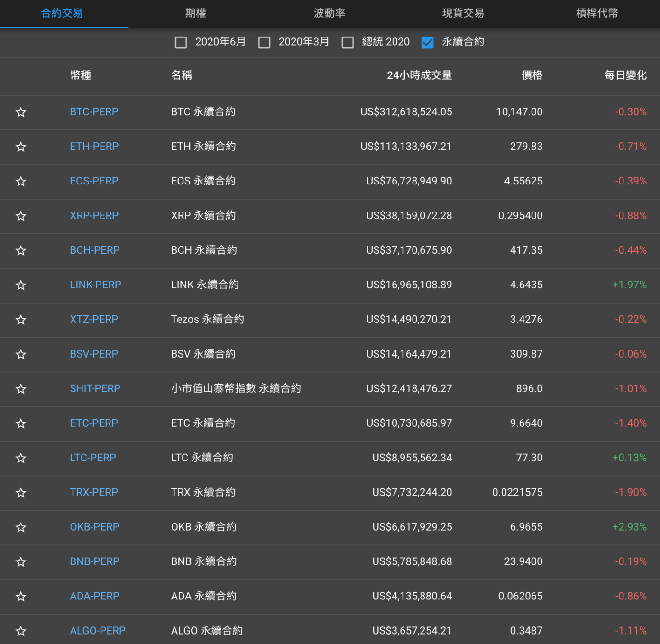Image resolution: width=660 pixels, height=644 pixels.
Task: Select the 槓桿代幣 tab
Action: 596,13
